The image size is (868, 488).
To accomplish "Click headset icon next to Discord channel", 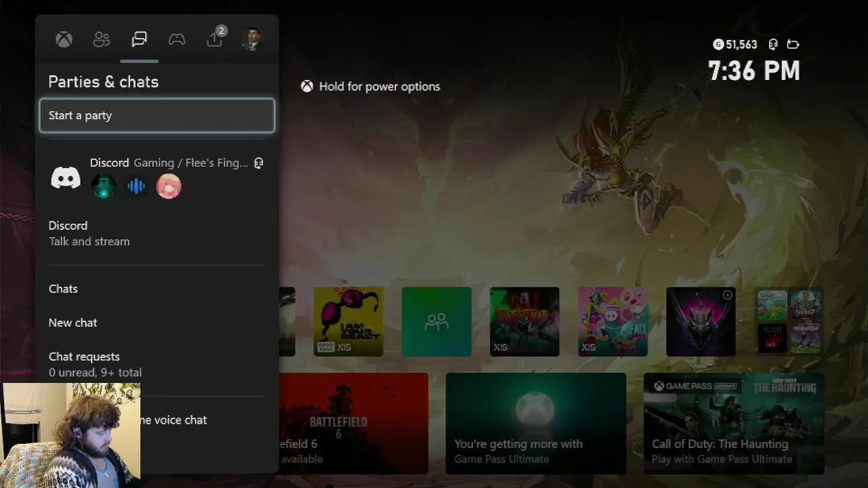I will point(258,163).
